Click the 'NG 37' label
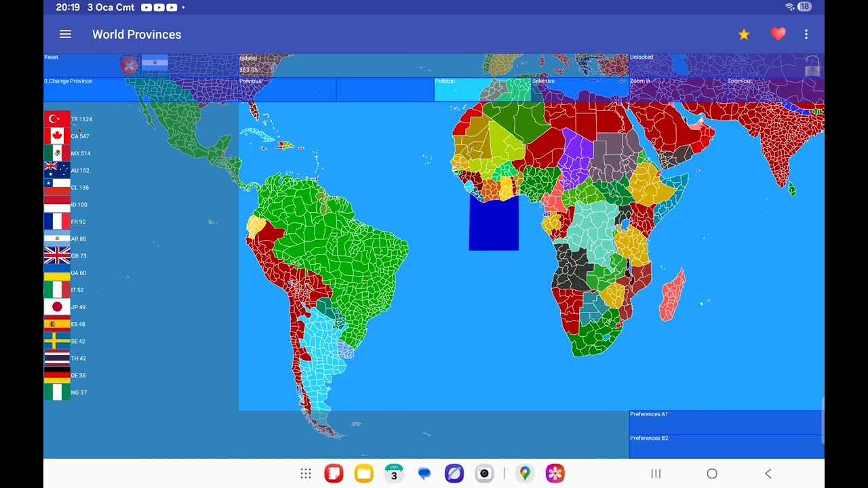This screenshot has width=868, height=488. [x=79, y=392]
